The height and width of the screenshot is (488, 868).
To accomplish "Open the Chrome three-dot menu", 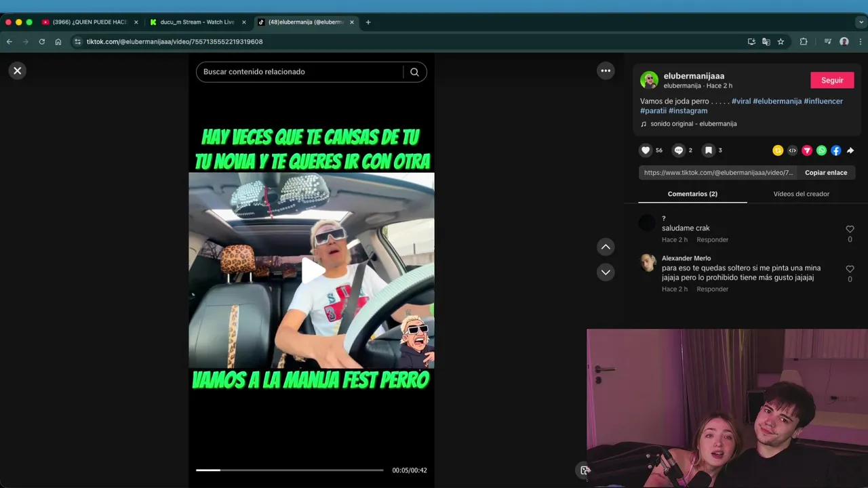I will tap(861, 41).
